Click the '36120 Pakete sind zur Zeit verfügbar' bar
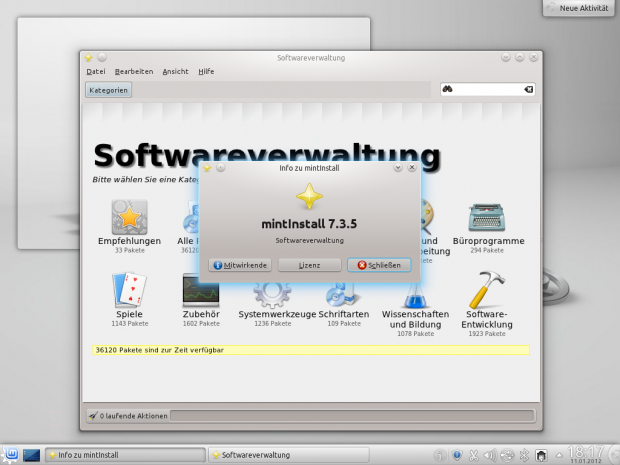 (311, 350)
